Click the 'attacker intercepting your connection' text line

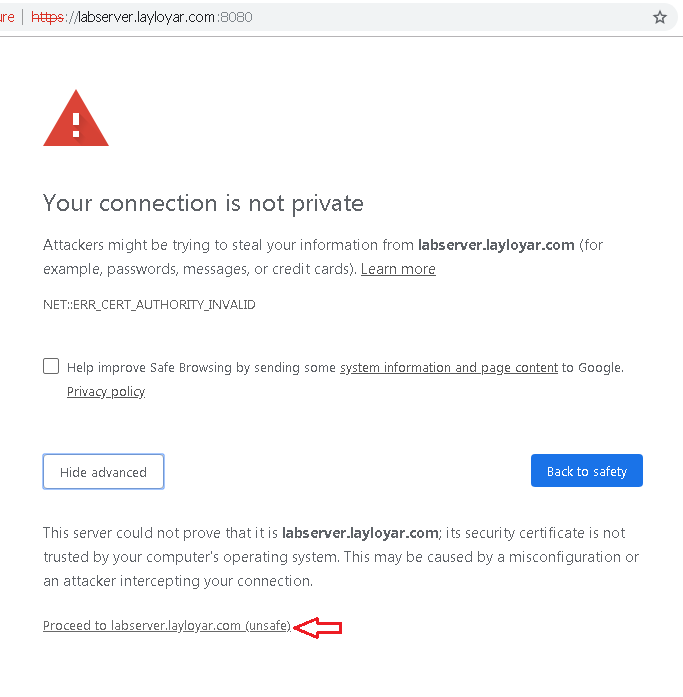point(178,581)
